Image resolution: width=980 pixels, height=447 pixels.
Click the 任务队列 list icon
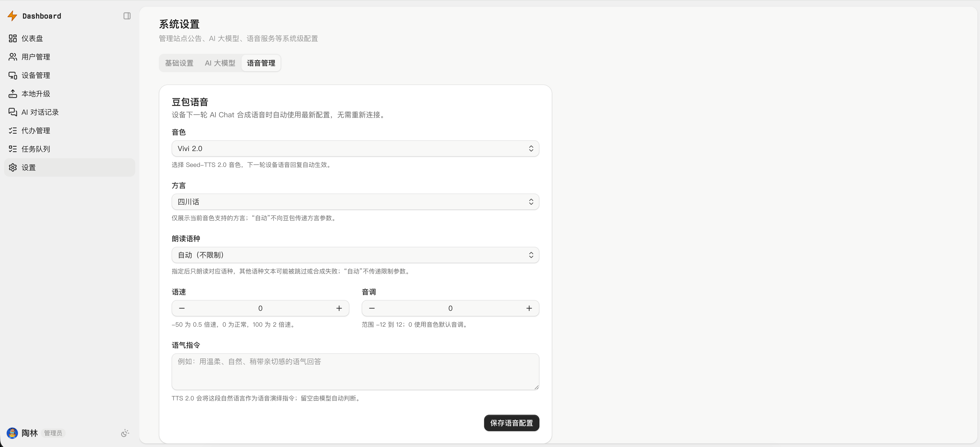13,149
